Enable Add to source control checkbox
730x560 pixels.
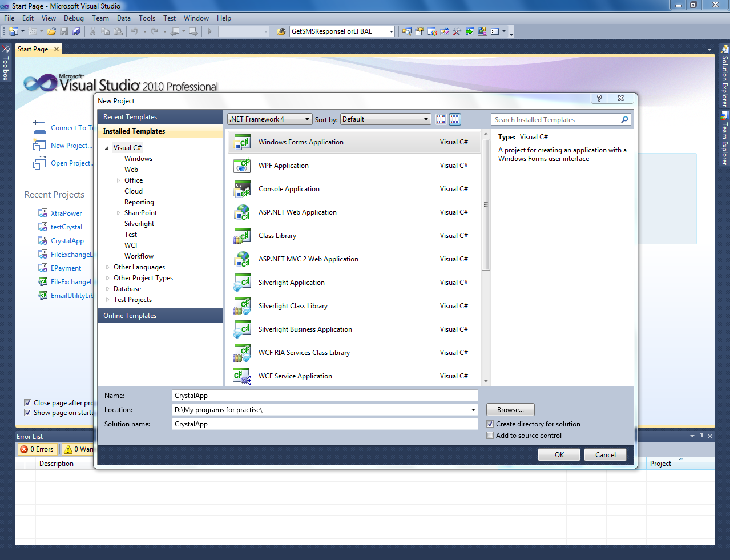point(490,436)
